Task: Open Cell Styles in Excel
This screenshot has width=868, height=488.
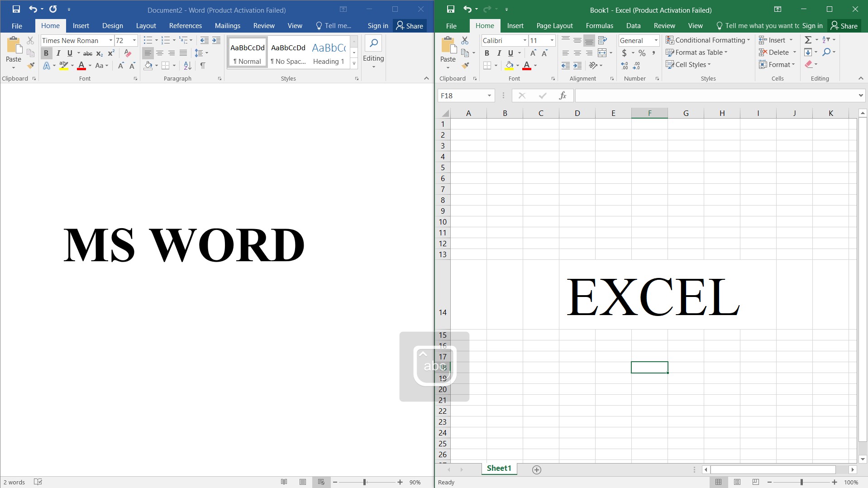Action: tap(689, 64)
